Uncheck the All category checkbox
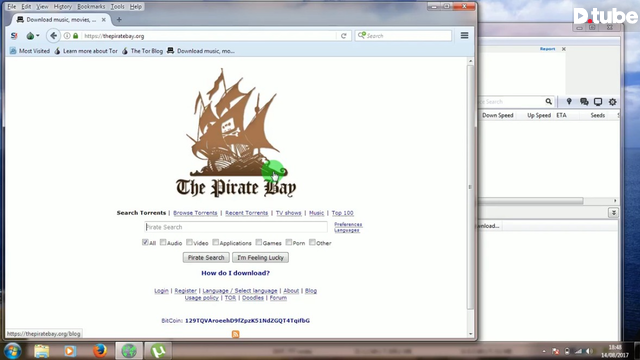 [145, 242]
